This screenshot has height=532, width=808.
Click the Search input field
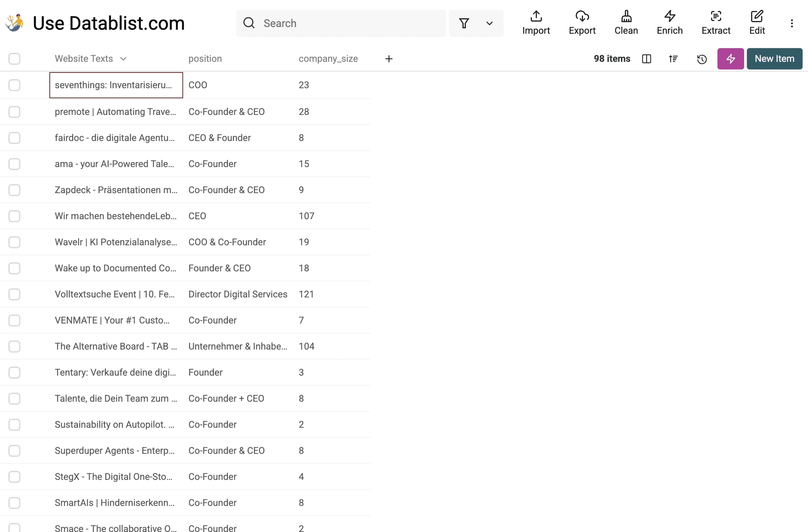pos(349,24)
